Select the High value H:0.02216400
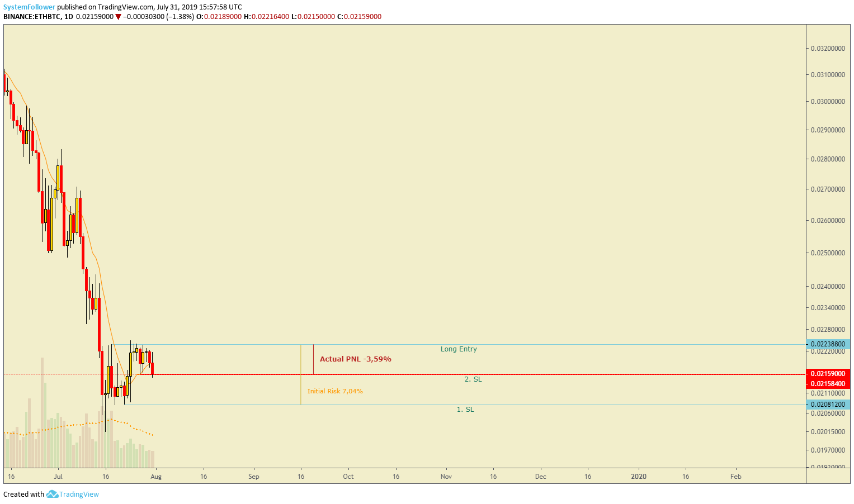Screen dimensions: 854x504 tap(266, 17)
